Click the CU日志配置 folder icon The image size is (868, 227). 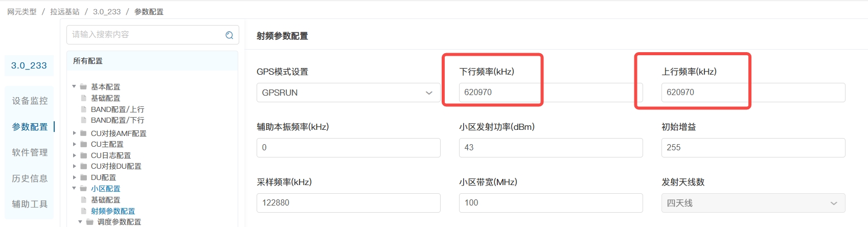click(83, 155)
